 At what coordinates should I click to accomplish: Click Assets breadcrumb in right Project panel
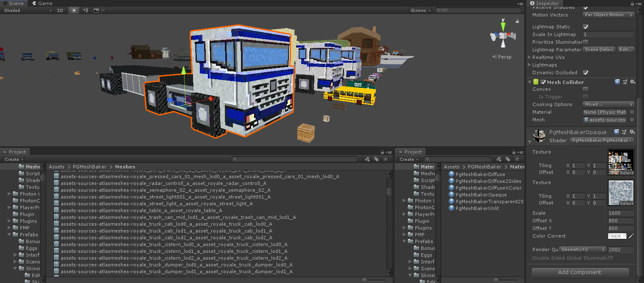452,167
